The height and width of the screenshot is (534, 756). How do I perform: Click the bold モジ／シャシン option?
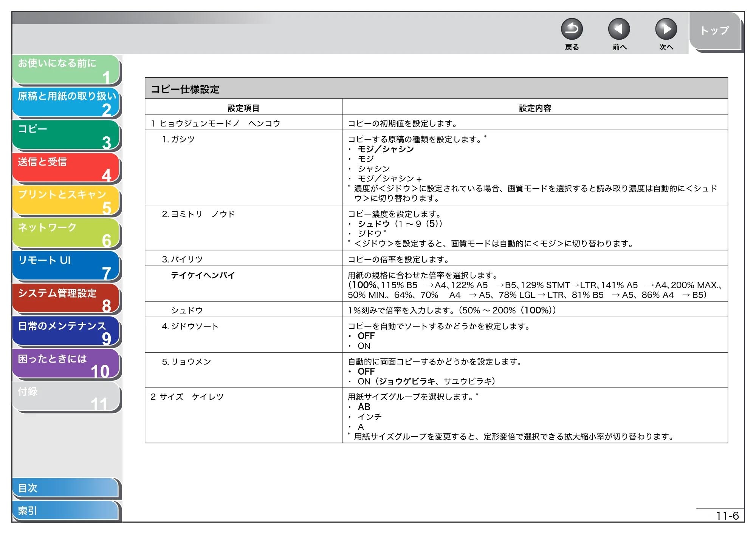point(386,149)
